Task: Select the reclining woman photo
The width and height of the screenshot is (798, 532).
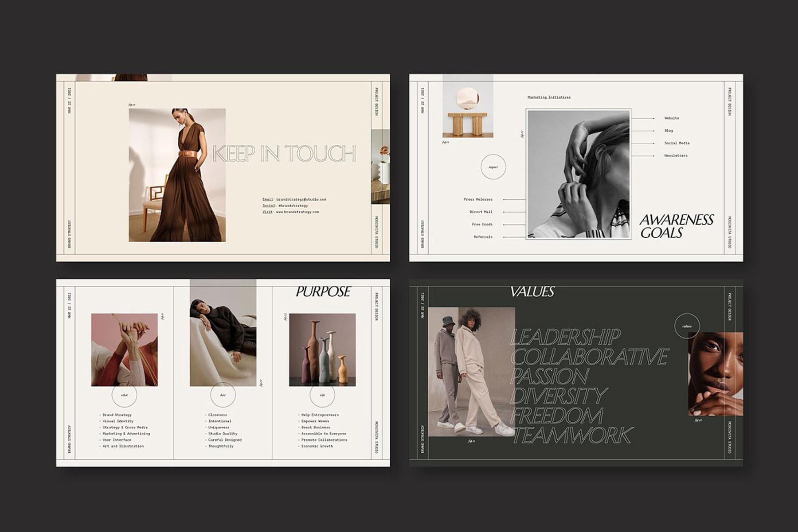Action: [223, 333]
